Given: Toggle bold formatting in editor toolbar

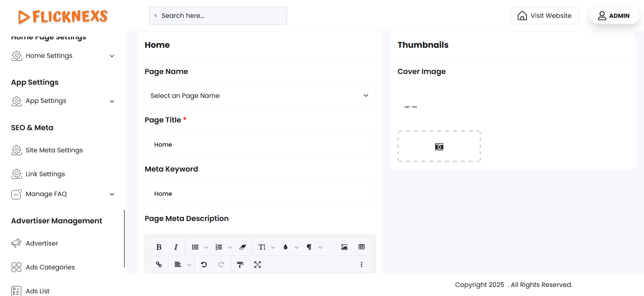Looking at the screenshot, I should tap(159, 247).
